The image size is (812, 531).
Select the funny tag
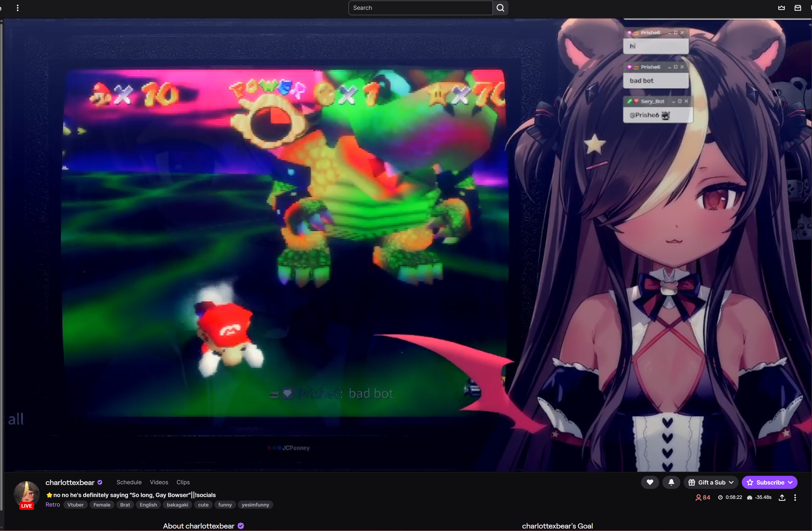[225, 505]
